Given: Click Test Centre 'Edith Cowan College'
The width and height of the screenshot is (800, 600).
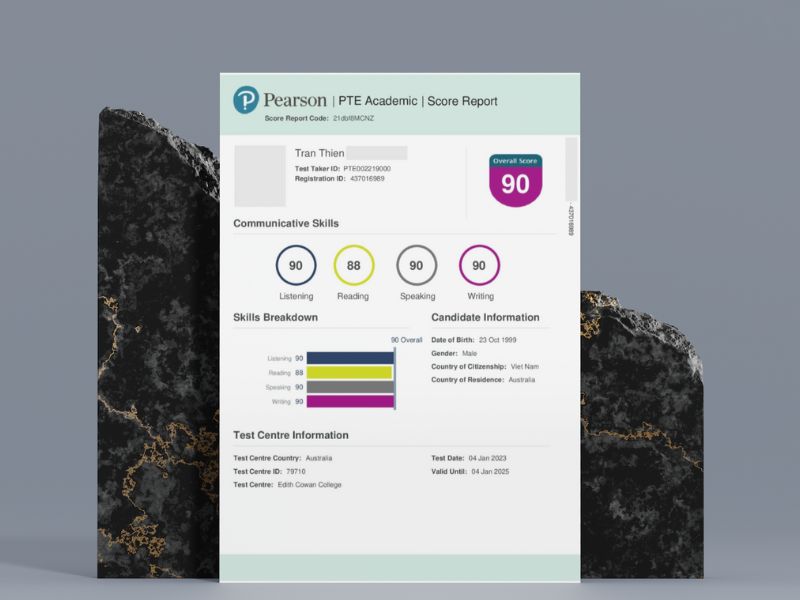Looking at the screenshot, I should tap(309, 485).
